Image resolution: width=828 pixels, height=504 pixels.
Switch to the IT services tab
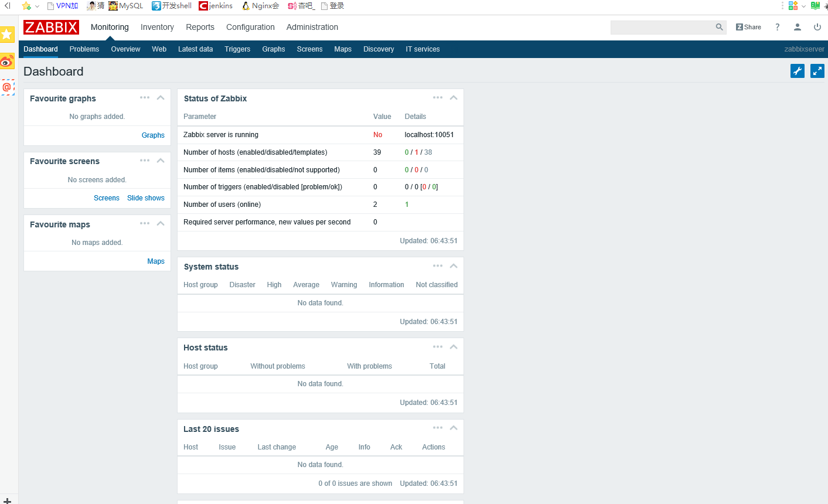point(422,49)
